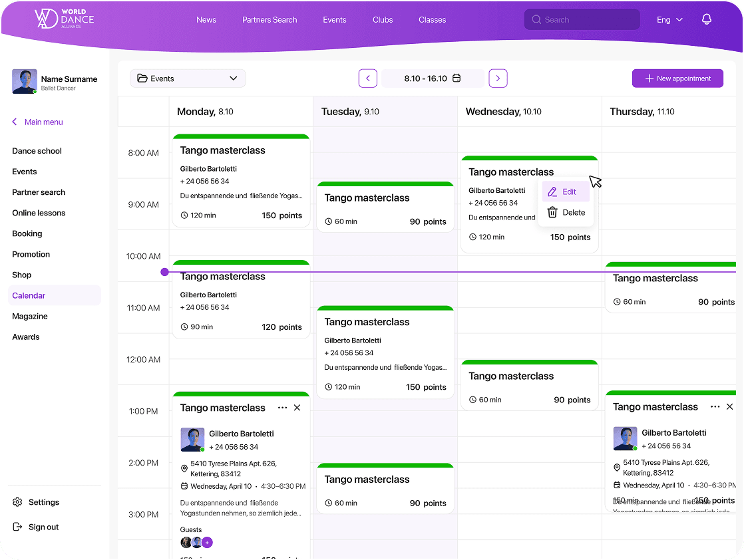Go to next week arrow
Viewport: 744px width, 560px height.
[x=498, y=78]
